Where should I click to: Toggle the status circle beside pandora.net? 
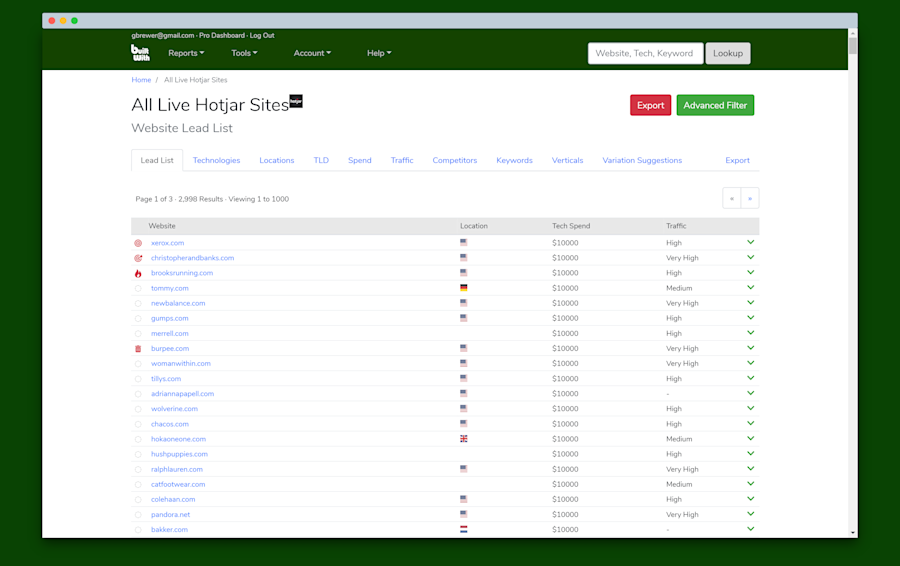[138, 515]
